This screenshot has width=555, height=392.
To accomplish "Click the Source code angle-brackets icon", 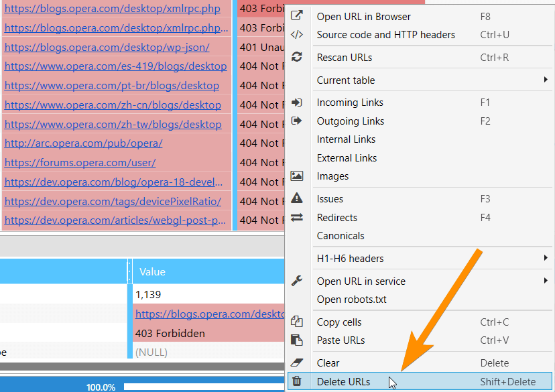I will click(x=297, y=35).
